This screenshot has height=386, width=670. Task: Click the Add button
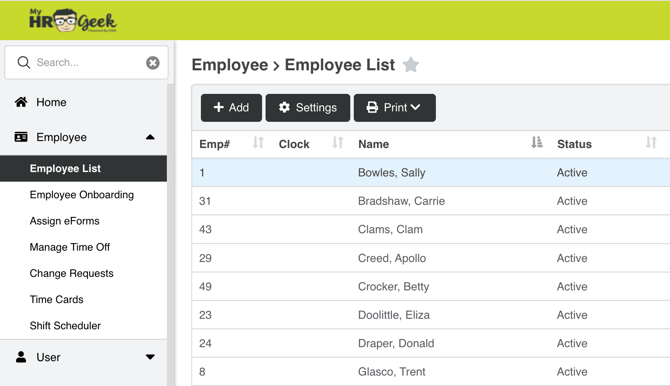231,108
